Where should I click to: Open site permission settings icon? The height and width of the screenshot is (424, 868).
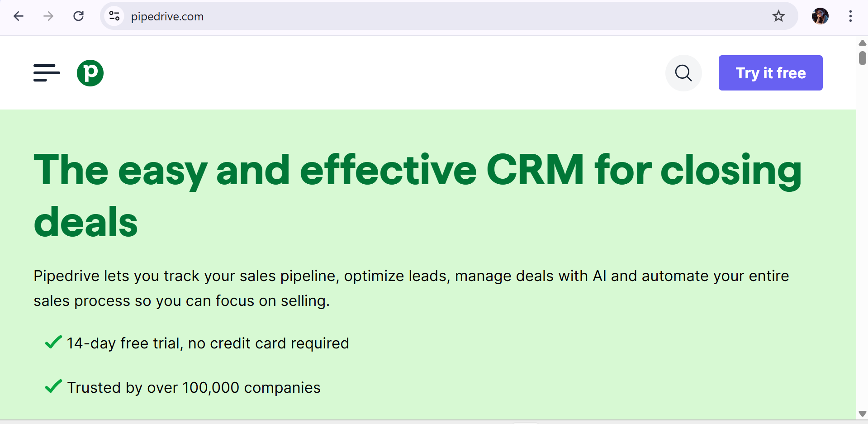[114, 16]
